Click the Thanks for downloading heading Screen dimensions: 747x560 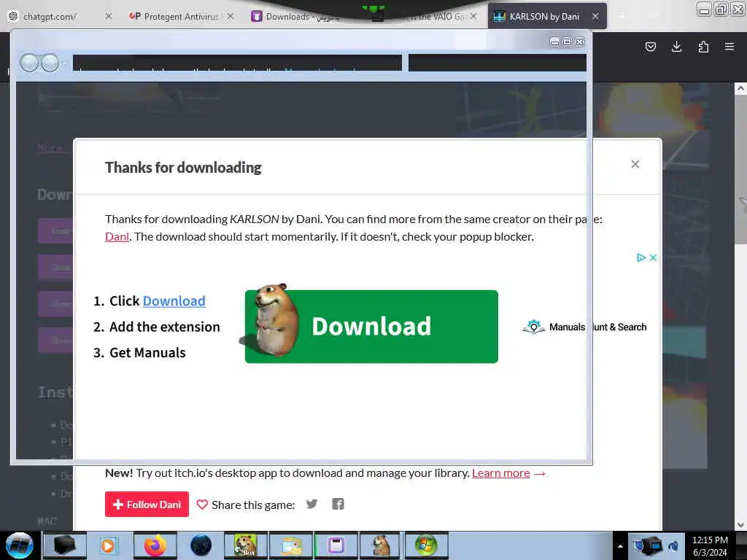tap(183, 168)
